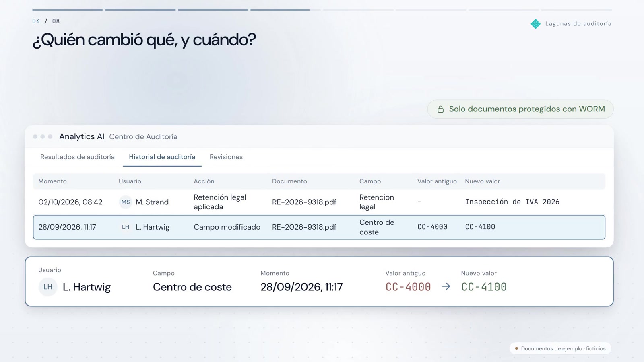644x362 pixels.
Task: Click the red CC-4000 value in detail card
Action: tap(408, 287)
